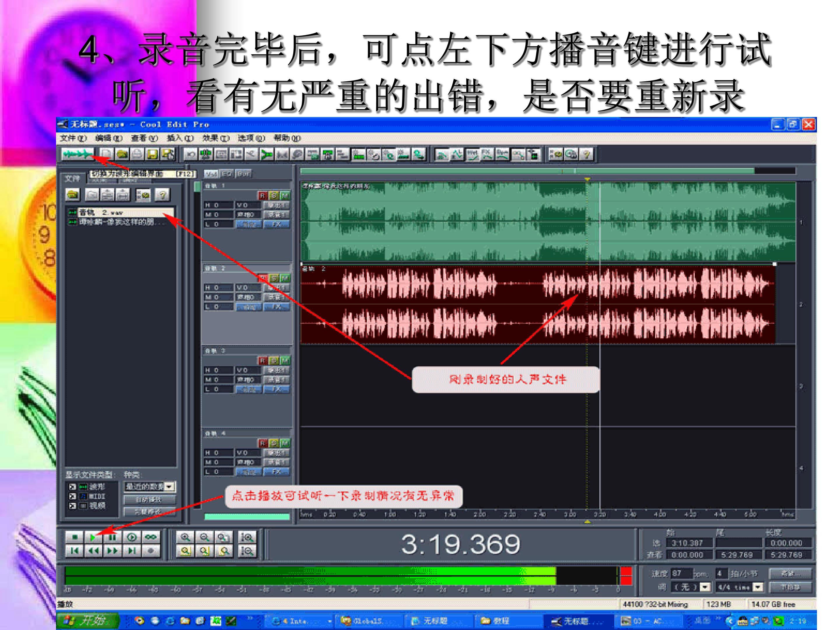Open file icon in the file panel
Screen dimensions: 840x630
pos(73,195)
